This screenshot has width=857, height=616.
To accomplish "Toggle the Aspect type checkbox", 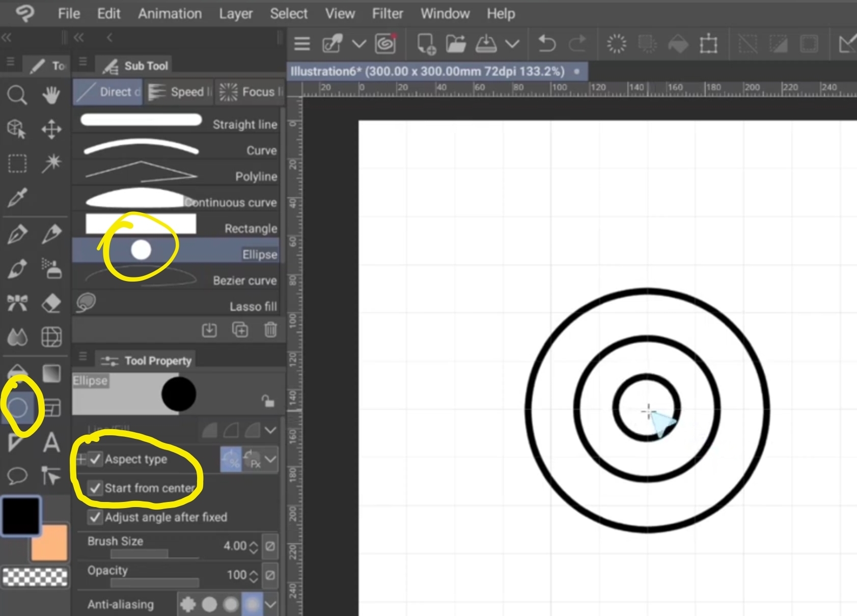I will pos(95,459).
